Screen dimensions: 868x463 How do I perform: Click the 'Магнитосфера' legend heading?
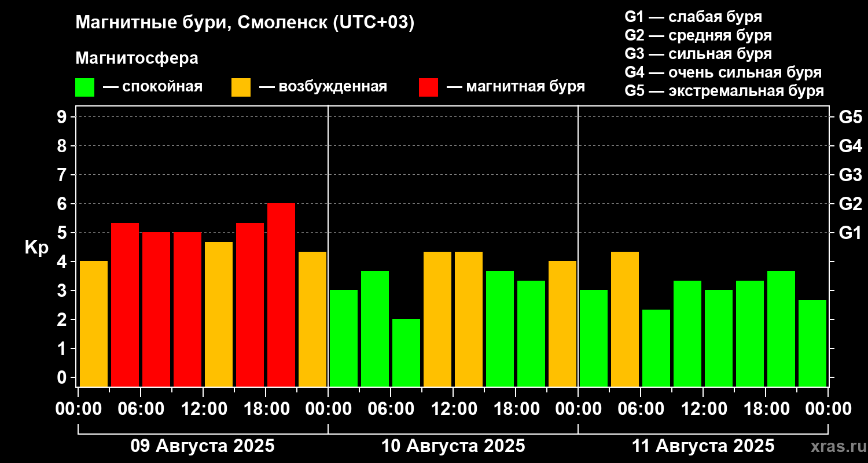(137, 58)
